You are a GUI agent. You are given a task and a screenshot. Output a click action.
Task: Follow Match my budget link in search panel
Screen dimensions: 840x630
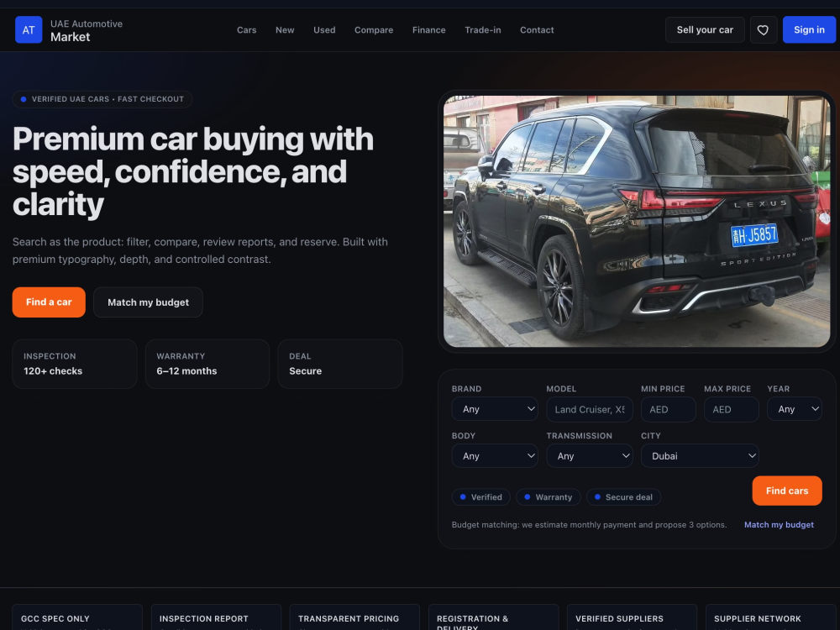coord(779,524)
